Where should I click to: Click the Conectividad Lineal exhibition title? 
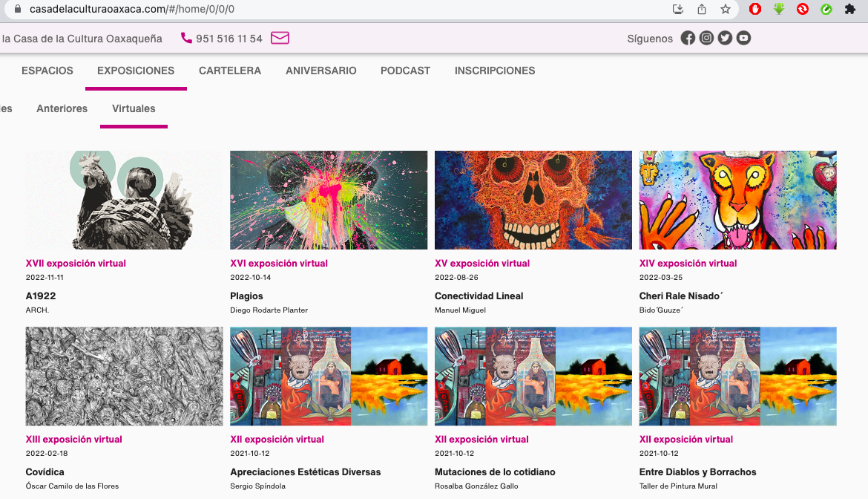(479, 296)
